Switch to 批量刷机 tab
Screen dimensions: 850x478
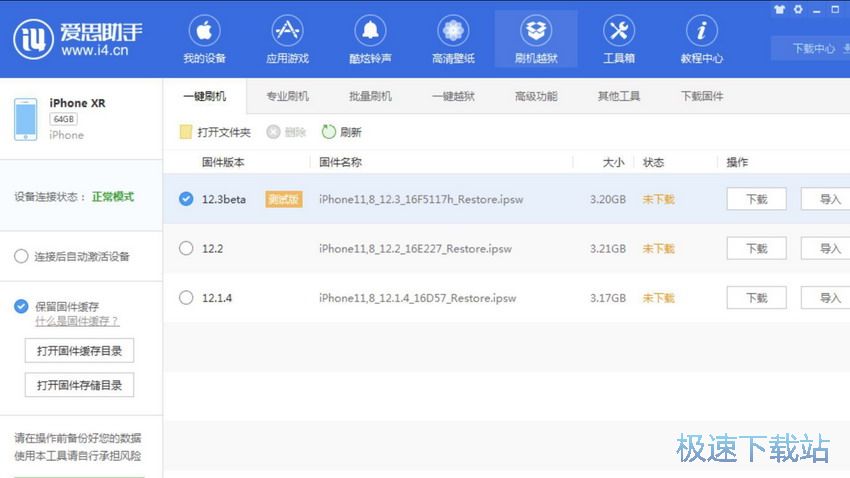(x=370, y=96)
